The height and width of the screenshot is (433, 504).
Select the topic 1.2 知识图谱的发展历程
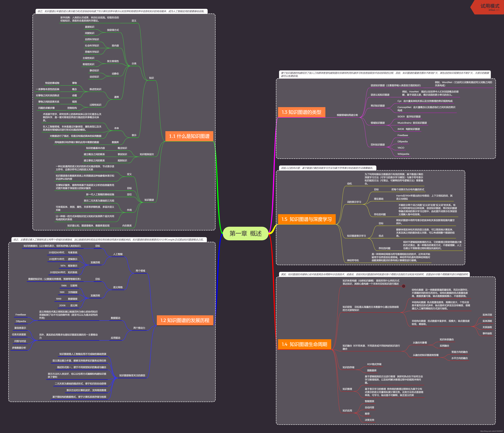(185, 320)
